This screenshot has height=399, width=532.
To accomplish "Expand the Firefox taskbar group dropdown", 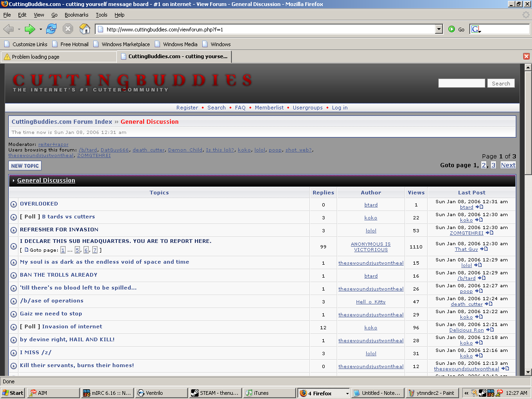I will click(347, 393).
